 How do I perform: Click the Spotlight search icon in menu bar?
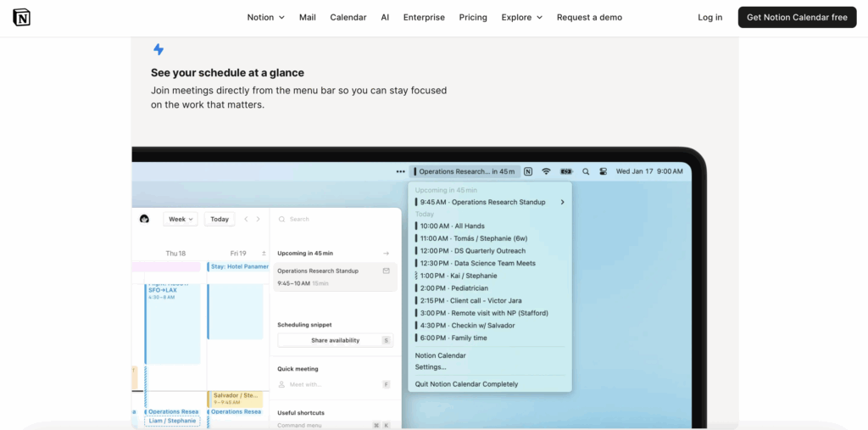point(586,172)
